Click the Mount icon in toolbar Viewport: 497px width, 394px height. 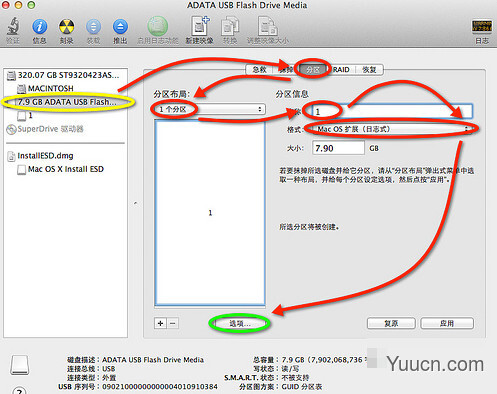click(93, 26)
